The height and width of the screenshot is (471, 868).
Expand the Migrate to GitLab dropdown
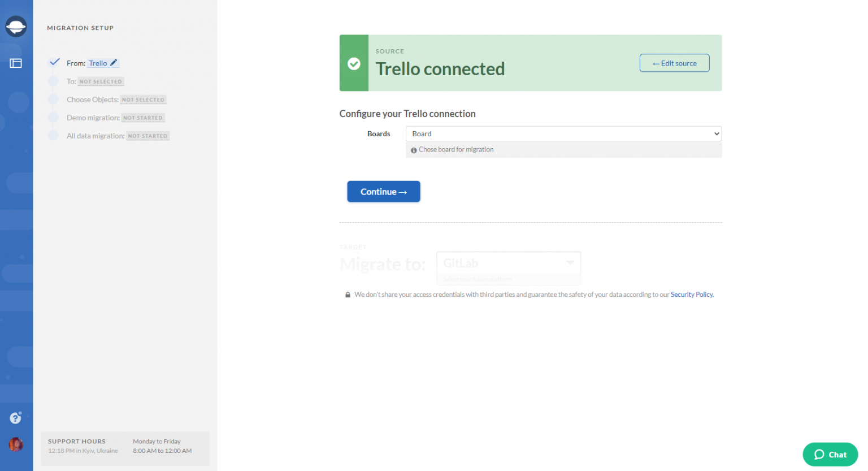click(x=508, y=263)
